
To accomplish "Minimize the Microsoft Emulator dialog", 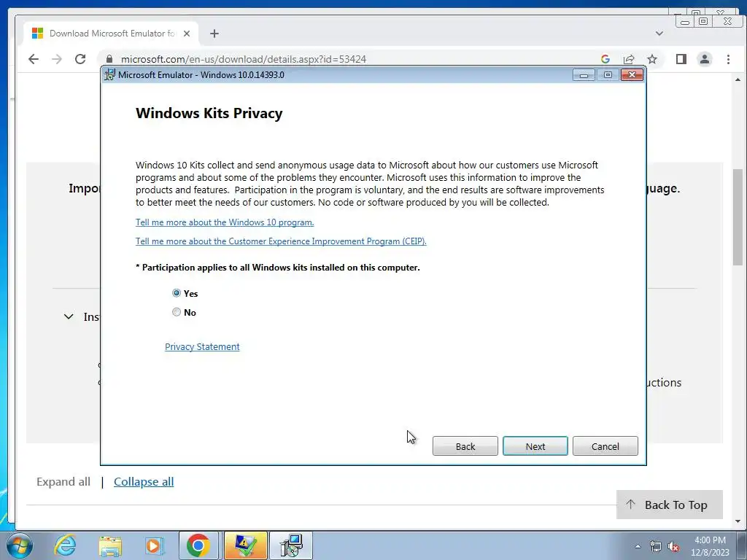I will click(584, 75).
